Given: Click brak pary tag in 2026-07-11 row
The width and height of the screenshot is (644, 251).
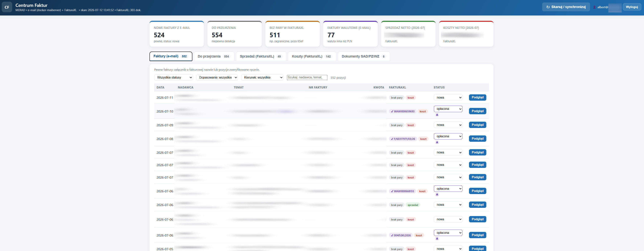Looking at the screenshot, I should coord(397,98).
